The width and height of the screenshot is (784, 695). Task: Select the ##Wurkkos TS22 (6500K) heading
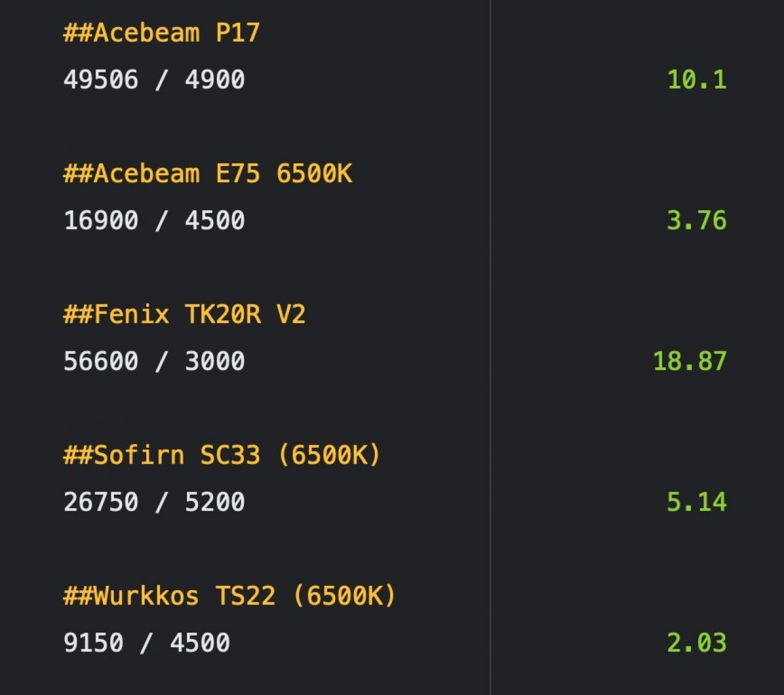[230, 596]
